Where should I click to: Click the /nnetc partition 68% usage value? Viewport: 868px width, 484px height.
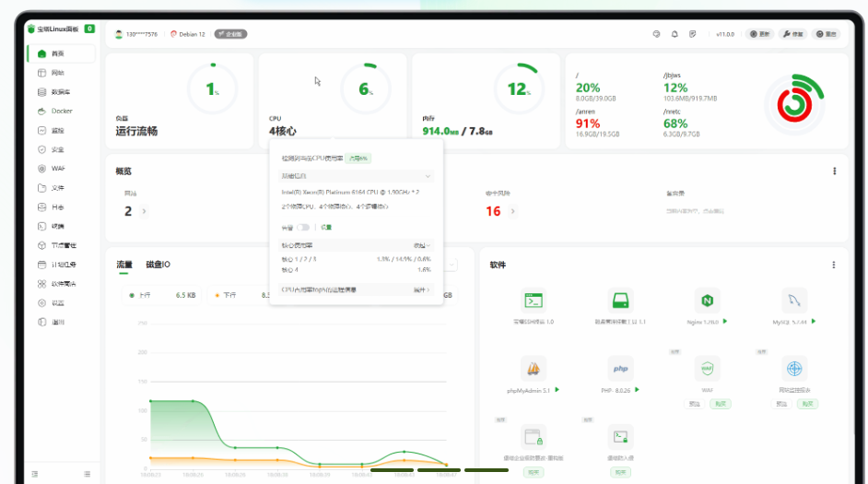pos(675,124)
